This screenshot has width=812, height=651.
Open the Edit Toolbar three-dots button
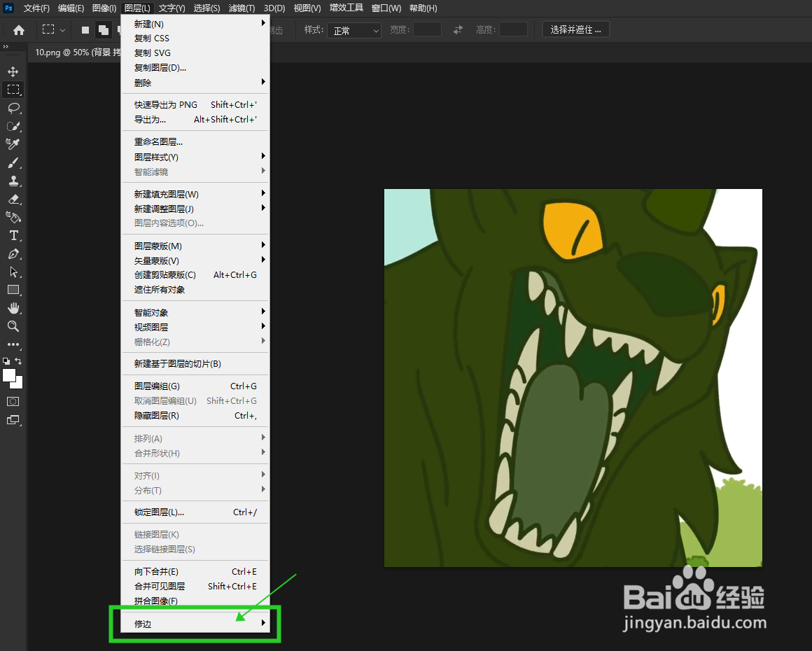(13, 344)
